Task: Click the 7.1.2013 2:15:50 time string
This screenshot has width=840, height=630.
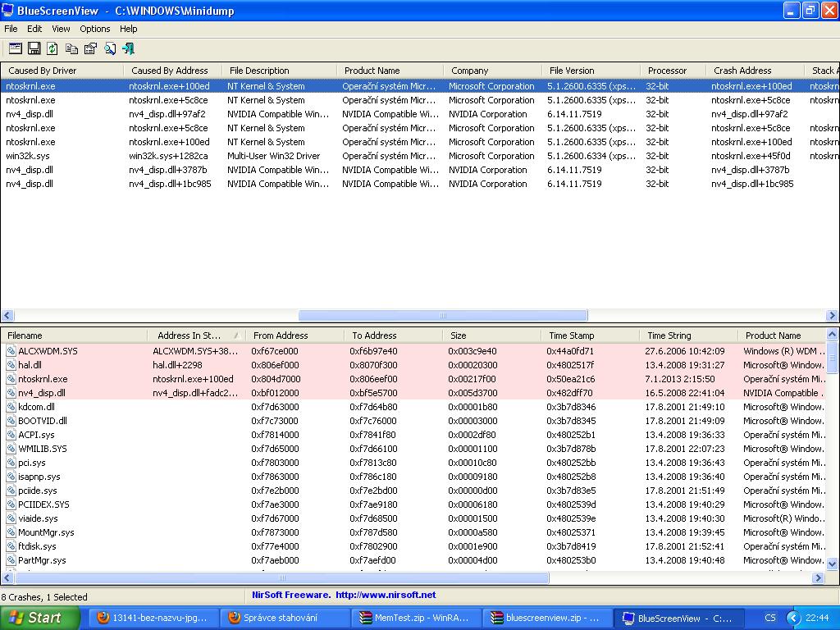Action: pos(679,379)
